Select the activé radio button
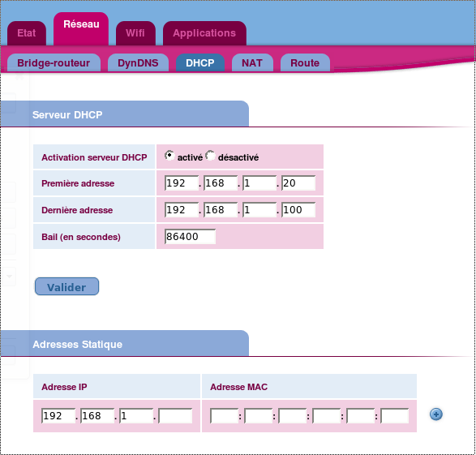This screenshot has height=455, width=476. pyautogui.click(x=169, y=156)
